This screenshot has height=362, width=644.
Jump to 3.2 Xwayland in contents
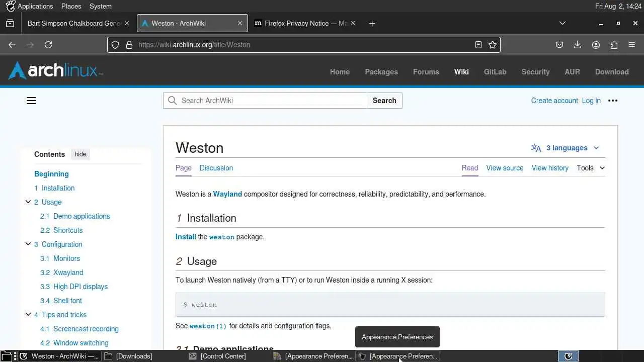coord(62,273)
